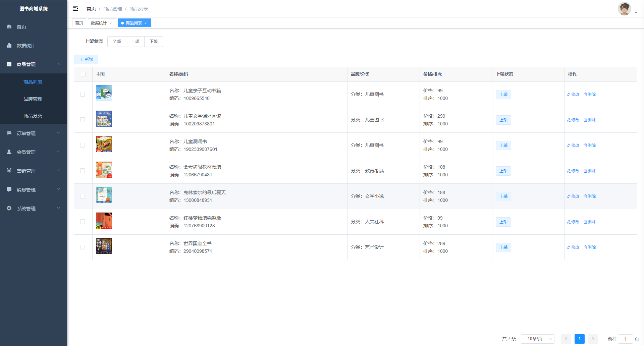Filter products by 下架 status

click(x=154, y=42)
